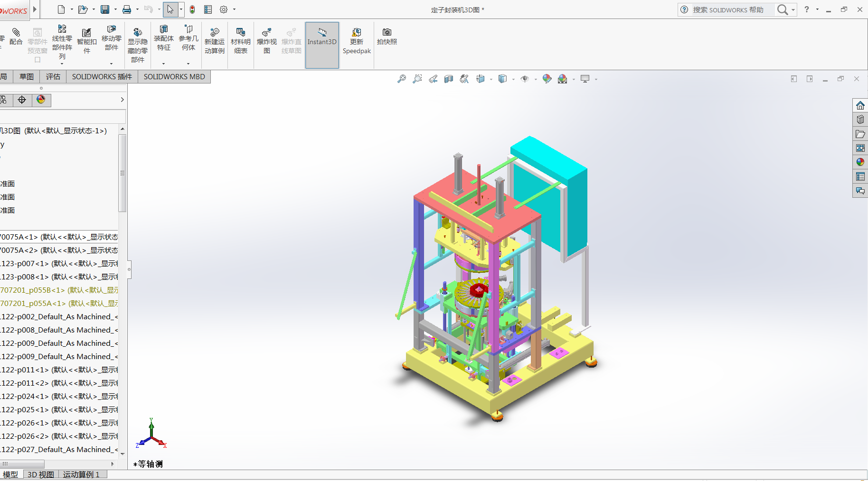Viewport: 868px width, 481px height.
Task: Switch to the SOLIDWORKS MBD tab
Action: [174, 76]
